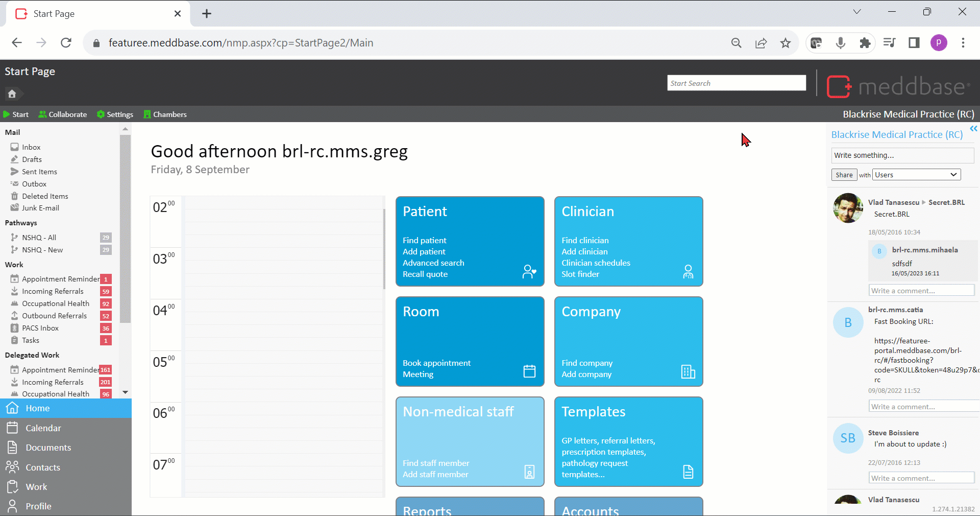Click the Company tile building icon

688,371
